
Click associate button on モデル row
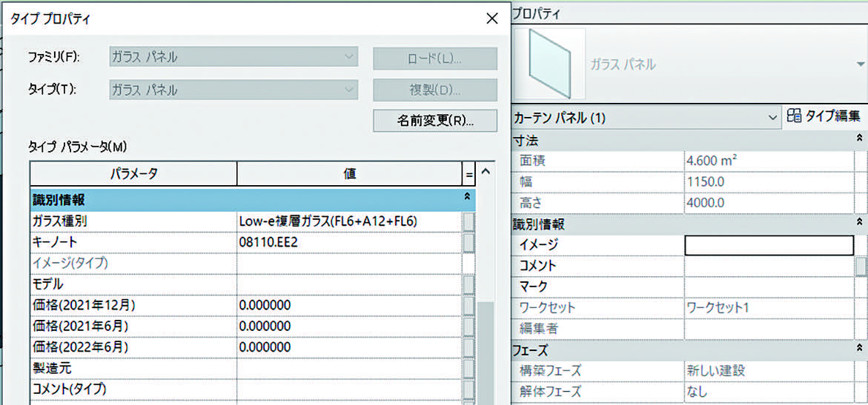pos(469,284)
